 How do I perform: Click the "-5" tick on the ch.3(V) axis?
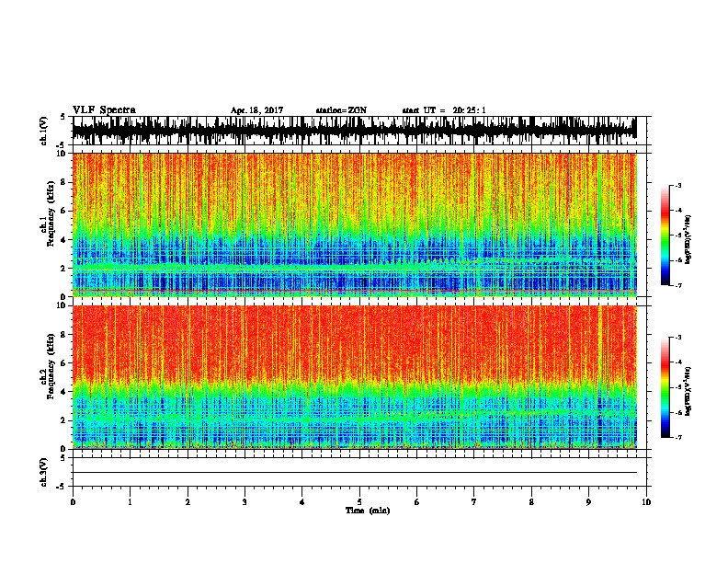click(x=62, y=487)
